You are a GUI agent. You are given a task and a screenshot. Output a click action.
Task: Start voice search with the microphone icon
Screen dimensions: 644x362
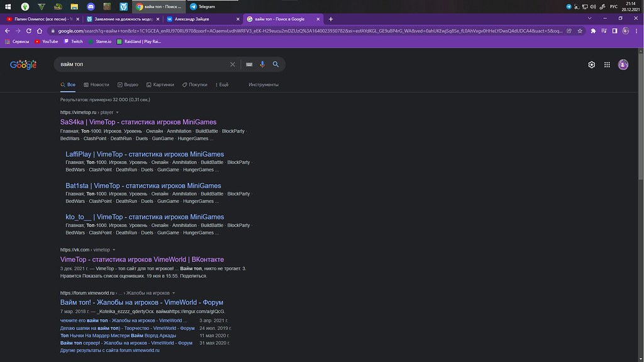[x=262, y=64]
